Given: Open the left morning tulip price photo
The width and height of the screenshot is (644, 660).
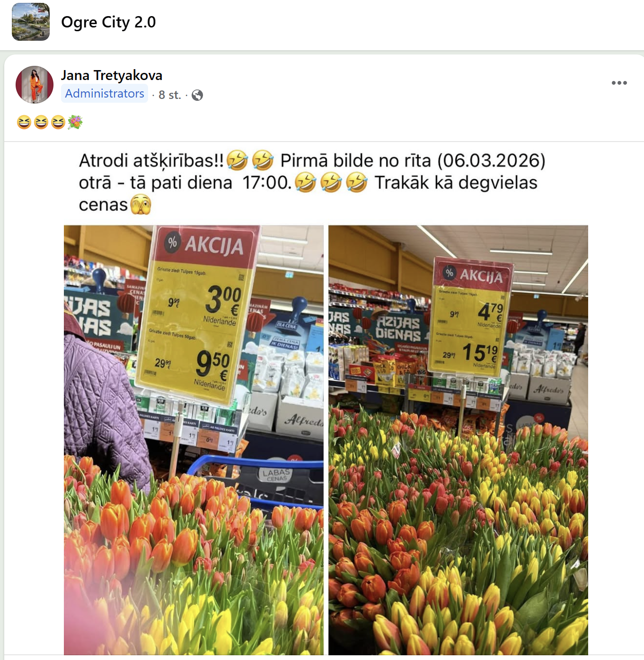Looking at the screenshot, I should click(194, 440).
